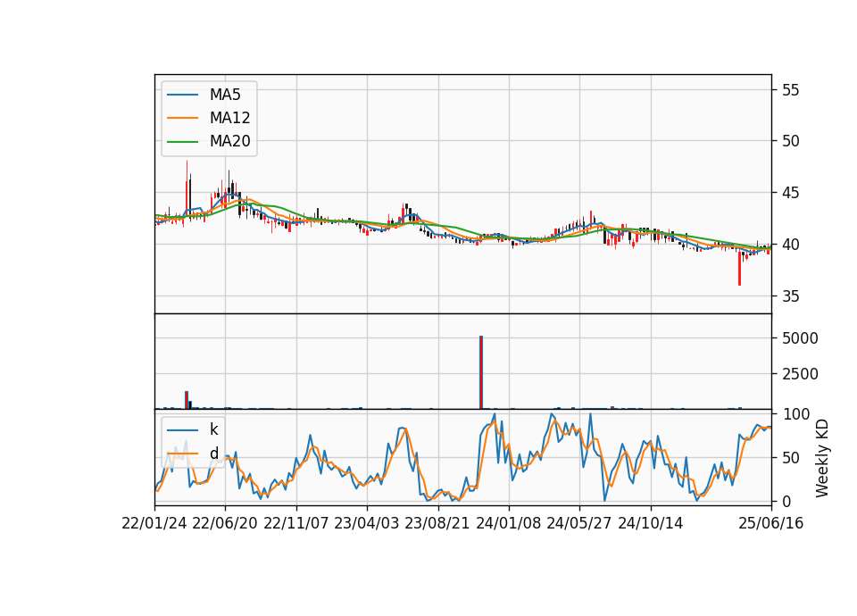
Task: Click the orange MA12 legend line sample
Action: pyautogui.click(x=182, y=118)
